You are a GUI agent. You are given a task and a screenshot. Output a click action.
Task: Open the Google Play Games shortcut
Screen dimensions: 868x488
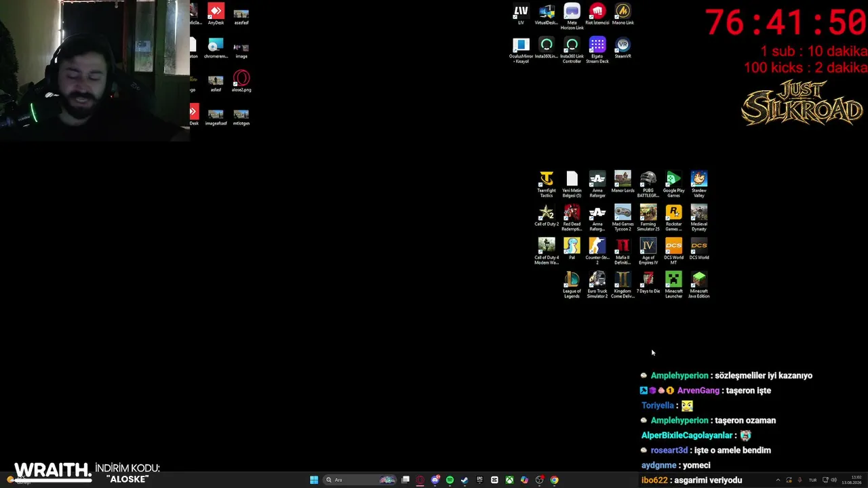coord(673,184)
